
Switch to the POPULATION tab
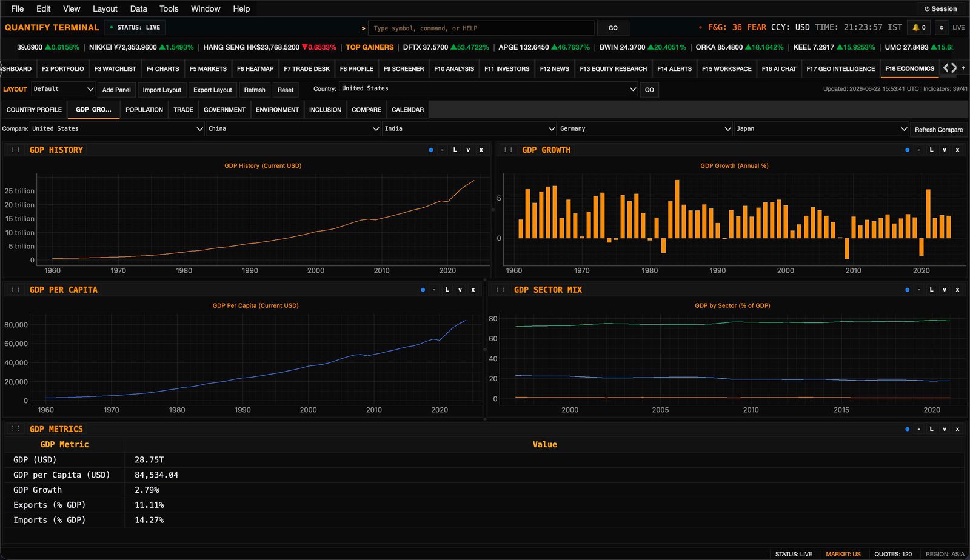(x=144, y=110)
